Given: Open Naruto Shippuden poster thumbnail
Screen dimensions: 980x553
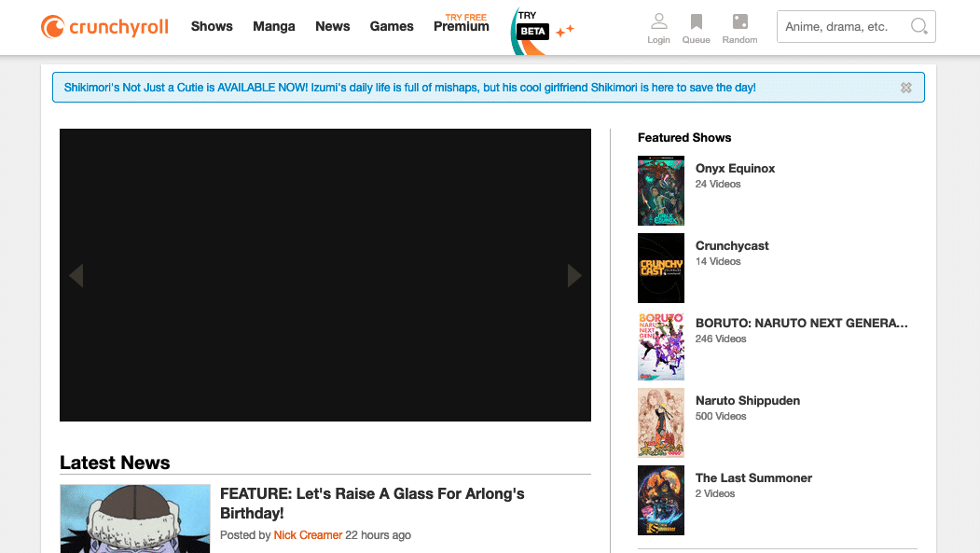Looking at the screenshot, I should pos(660,423).
